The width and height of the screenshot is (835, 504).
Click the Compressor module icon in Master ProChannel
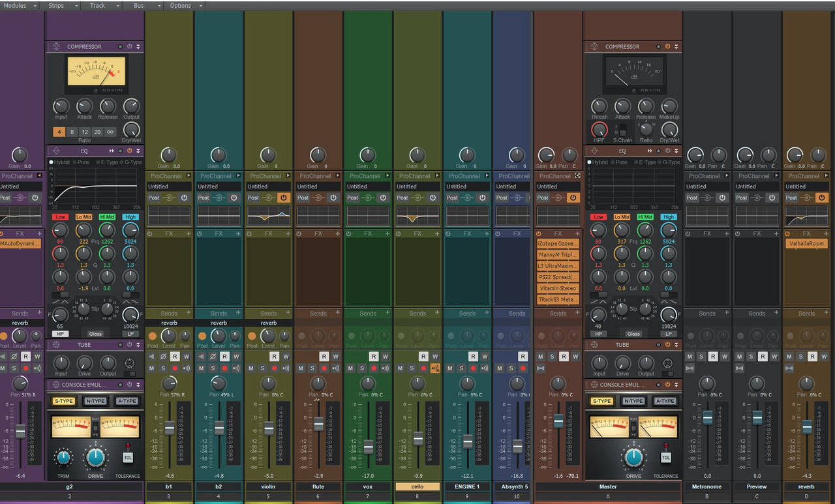[594, 46]
